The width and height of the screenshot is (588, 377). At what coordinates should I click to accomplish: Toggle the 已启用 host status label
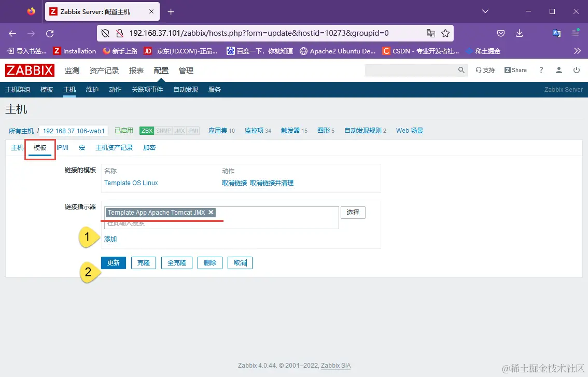(123, 131)
